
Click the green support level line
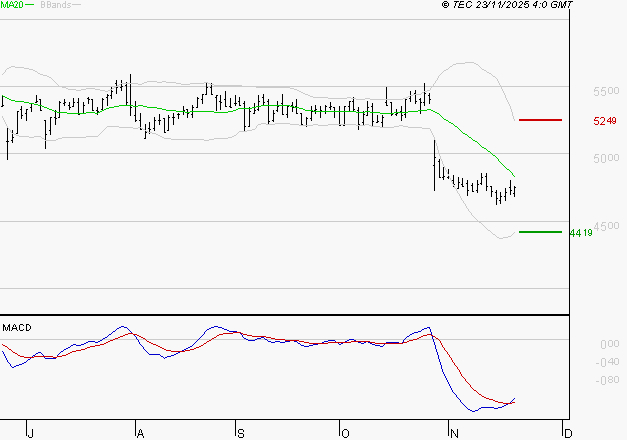pyautogui.click(x=540, y=232)
